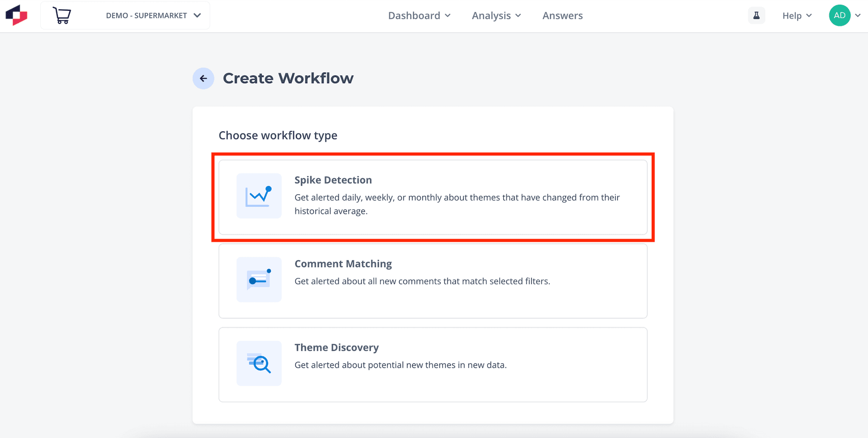Click 'Get alerted daily, weekly, or monthly' description
Image resolution: width=868 pixels, height=438 pixels.
coord(457,204)
